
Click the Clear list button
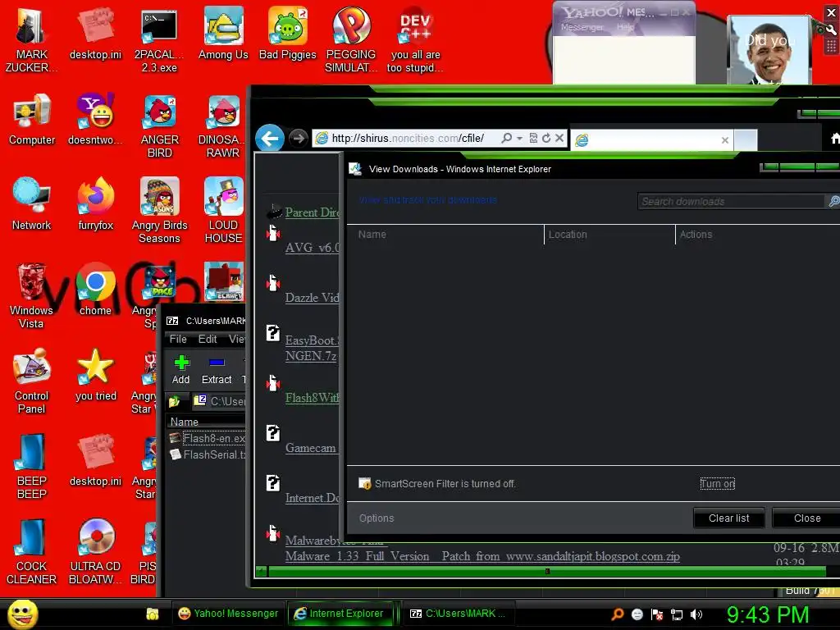(x=729, y=518)
